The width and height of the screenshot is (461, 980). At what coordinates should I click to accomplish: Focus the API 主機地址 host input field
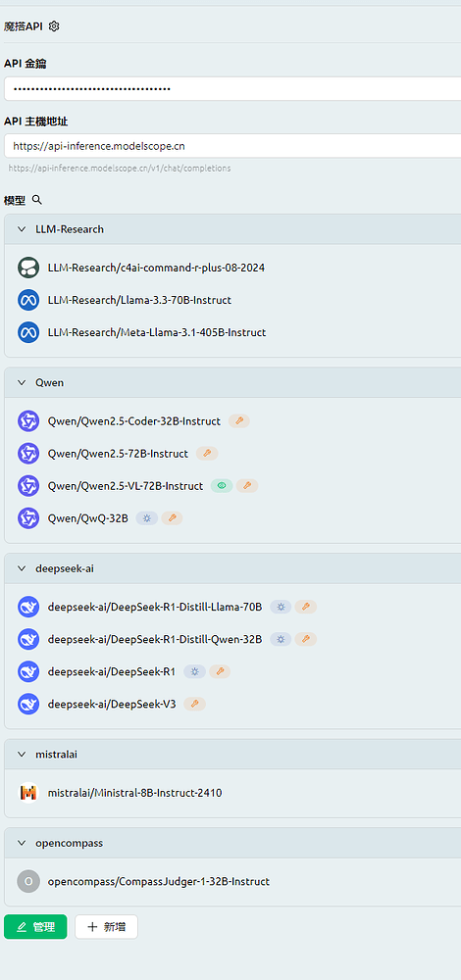[x=232, y=146]
